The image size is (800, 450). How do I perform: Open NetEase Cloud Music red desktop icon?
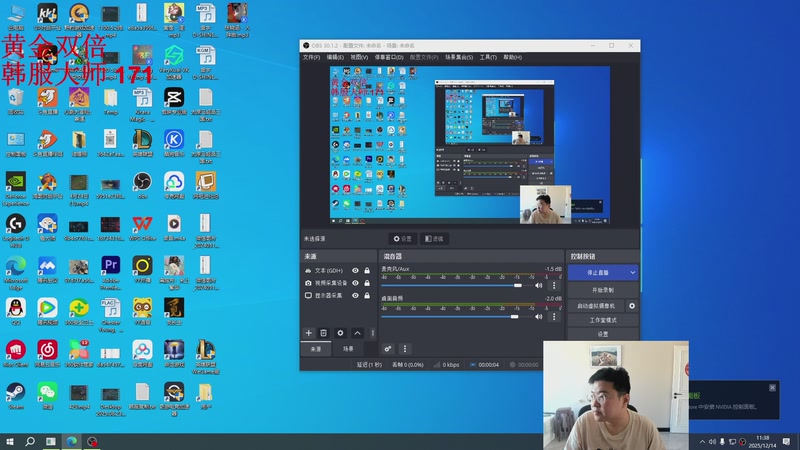(47, 354)
